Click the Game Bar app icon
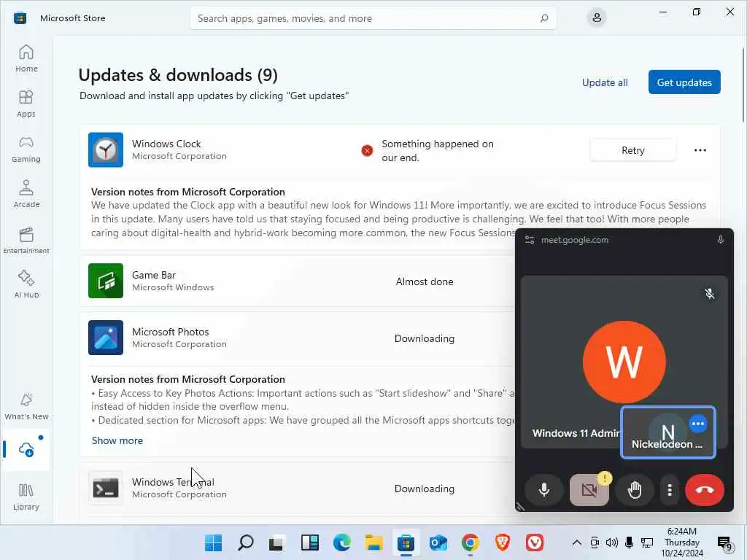 click(106, 281)
